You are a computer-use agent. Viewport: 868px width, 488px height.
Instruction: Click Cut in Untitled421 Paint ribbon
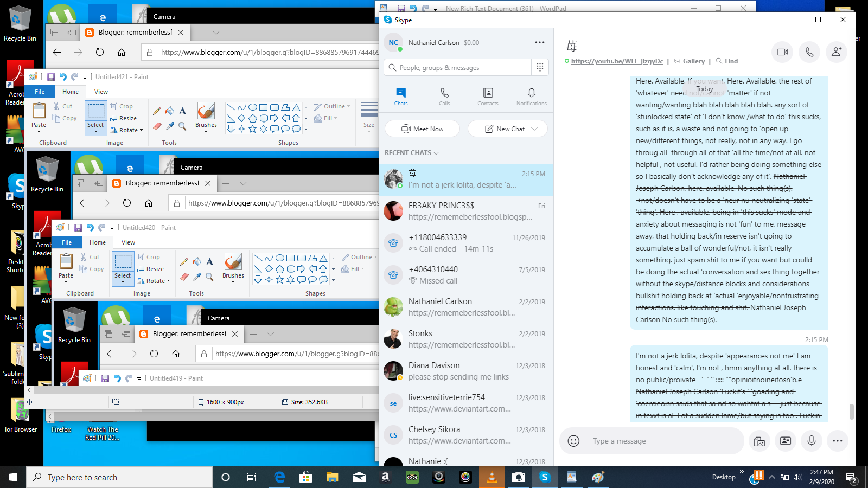[62, 106]
